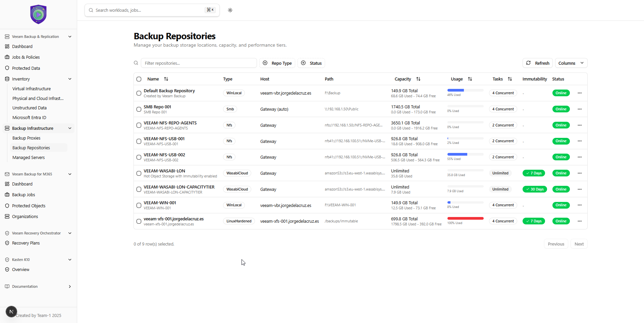
Task: Sort by Tasks column arrows icon
Action: click(x=510, y=79)
